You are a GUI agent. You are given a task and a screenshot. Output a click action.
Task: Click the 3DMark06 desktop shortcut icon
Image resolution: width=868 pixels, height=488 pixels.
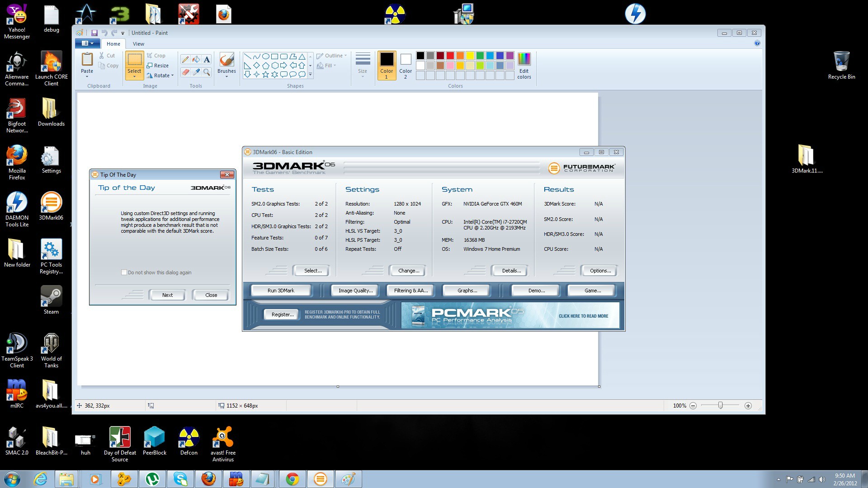coord(51,206)
